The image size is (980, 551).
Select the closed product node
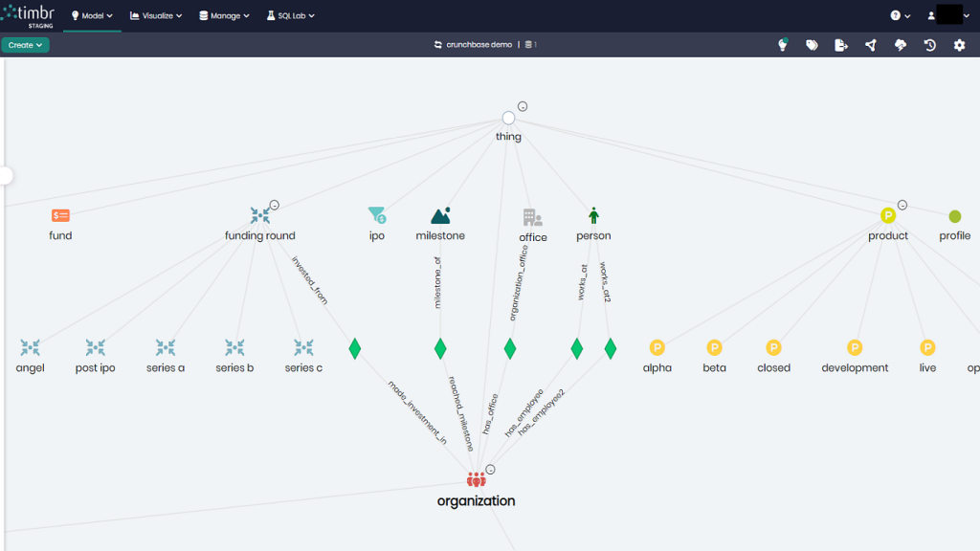pos(773,347)
